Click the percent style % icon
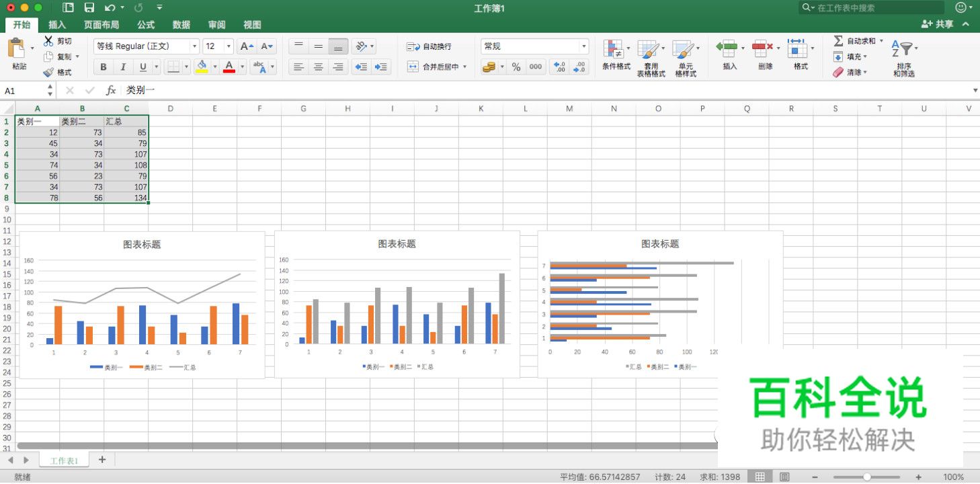Viewport: 980px width, 484px height. 516,67
